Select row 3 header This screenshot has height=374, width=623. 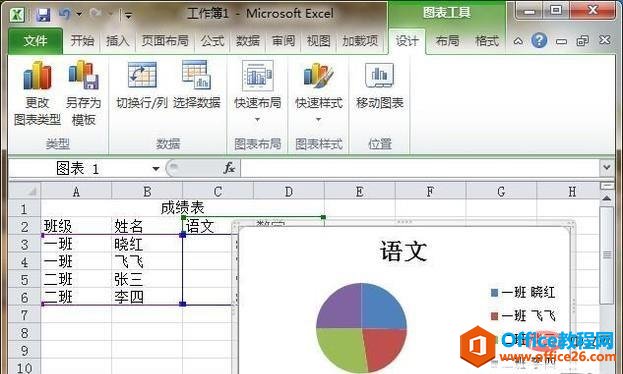click(25, 244)
